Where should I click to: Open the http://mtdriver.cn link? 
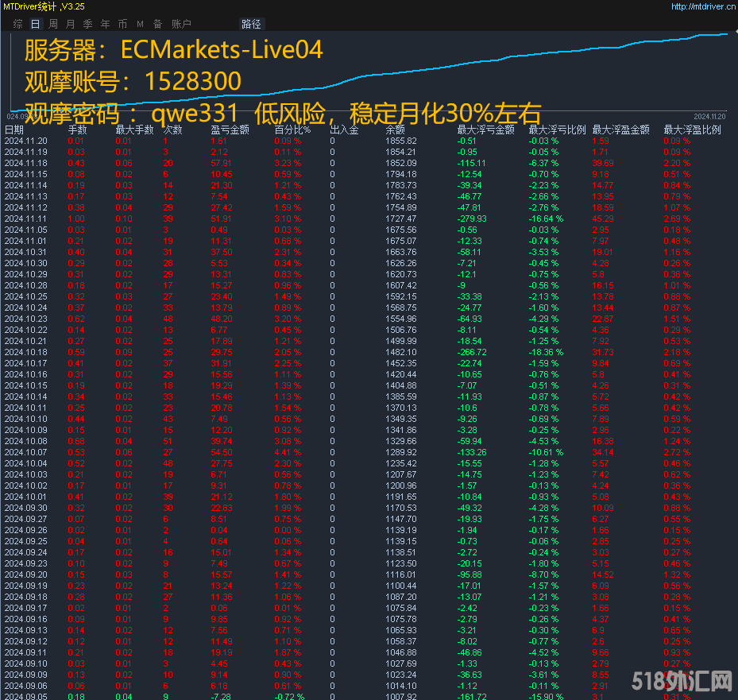(x=703, y=6)
